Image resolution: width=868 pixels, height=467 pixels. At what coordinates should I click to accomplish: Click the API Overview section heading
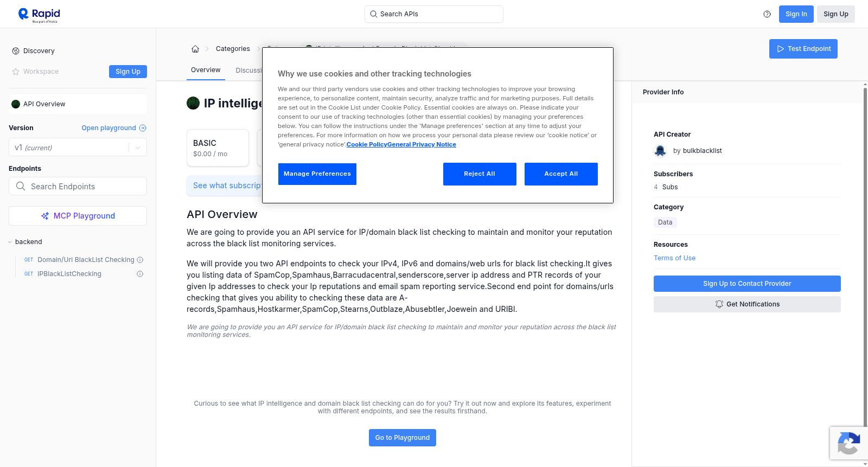point(222,214)
